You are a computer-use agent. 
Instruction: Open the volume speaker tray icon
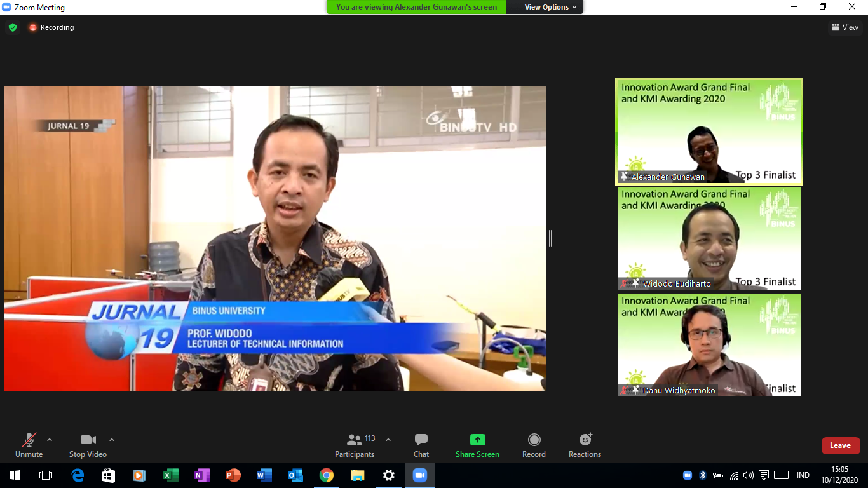pos(749,475)
